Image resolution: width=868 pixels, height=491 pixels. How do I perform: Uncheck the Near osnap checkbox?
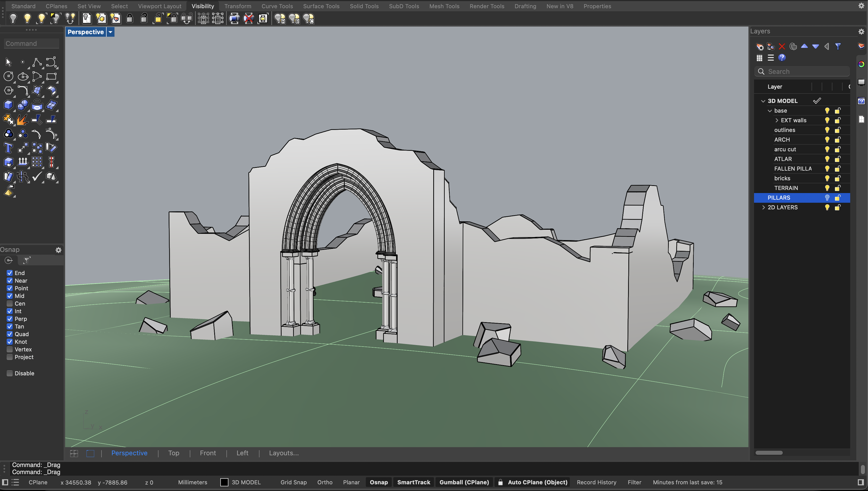tap(10, 281)
